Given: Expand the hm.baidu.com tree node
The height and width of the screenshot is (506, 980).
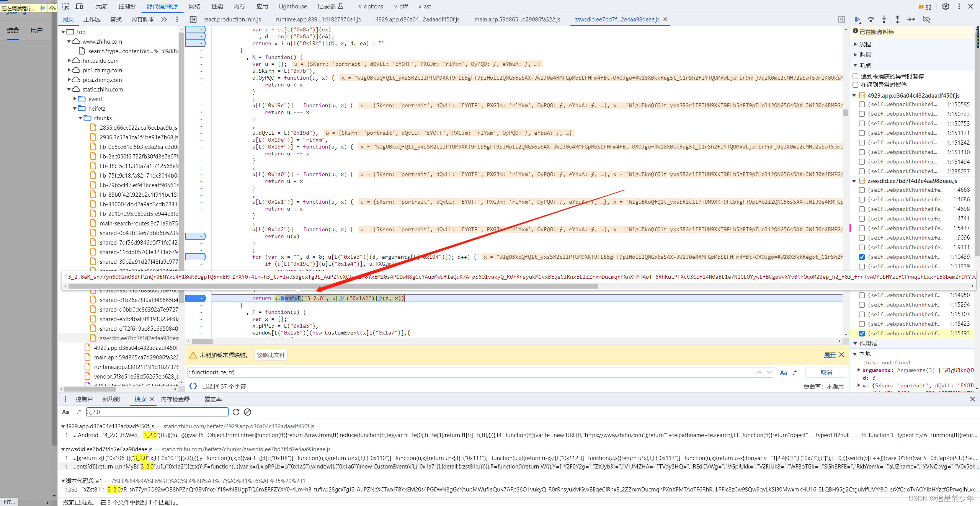Looking at the screenshot, I should pyautogui.click(x=69, y=60).
